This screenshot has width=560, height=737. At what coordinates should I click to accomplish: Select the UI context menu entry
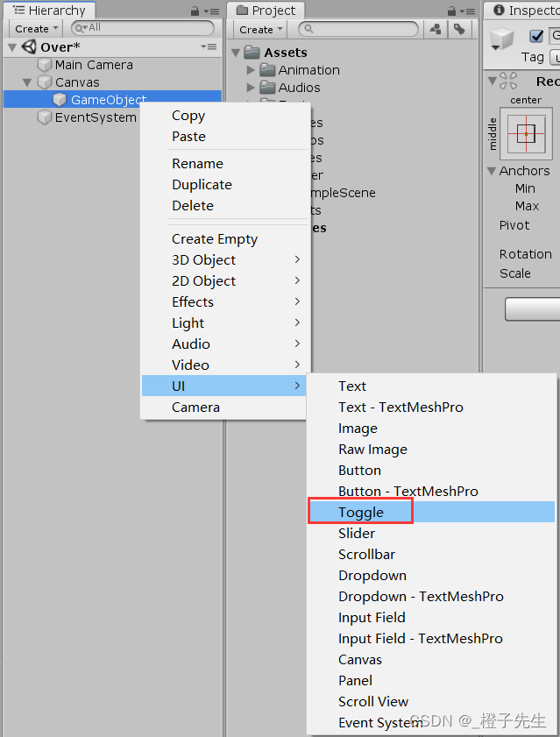pos(223,386)
